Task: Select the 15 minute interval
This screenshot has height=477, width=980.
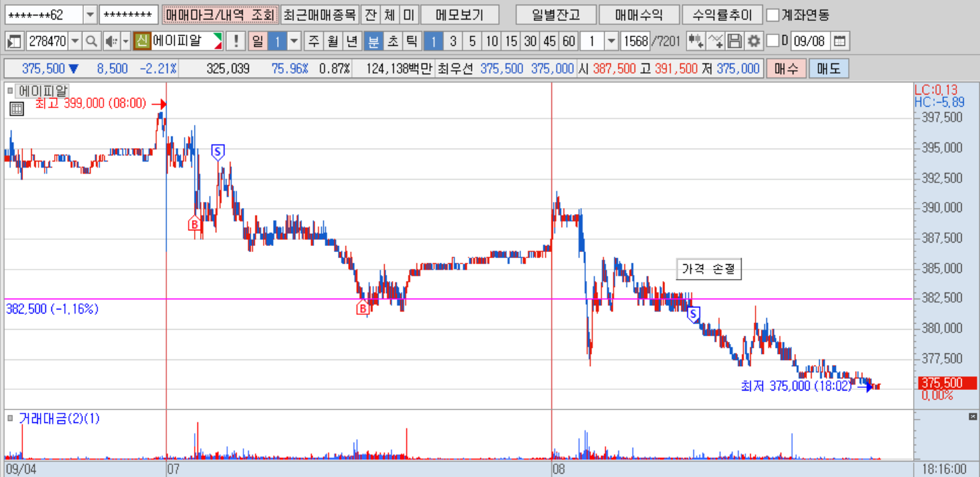Action: pos(511,41)
